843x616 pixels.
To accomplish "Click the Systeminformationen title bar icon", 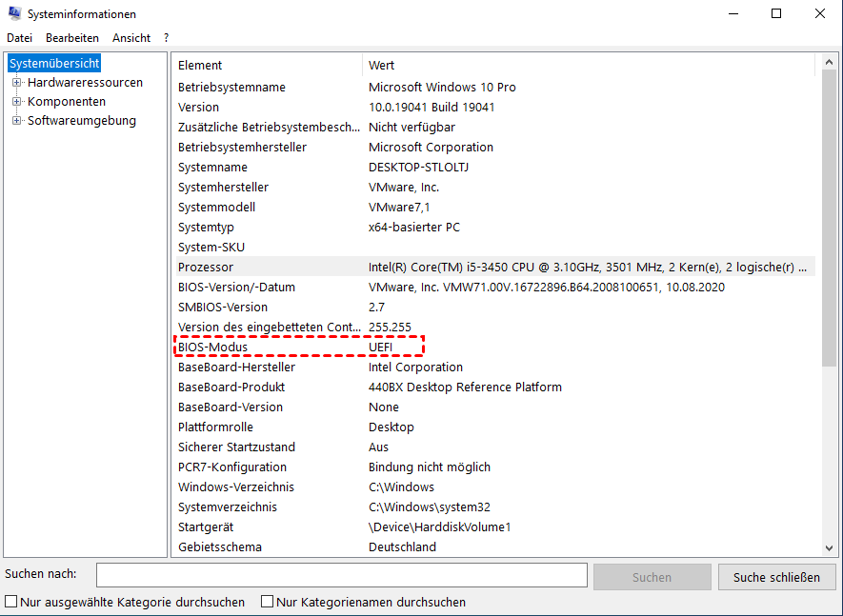I will point(14,13).
